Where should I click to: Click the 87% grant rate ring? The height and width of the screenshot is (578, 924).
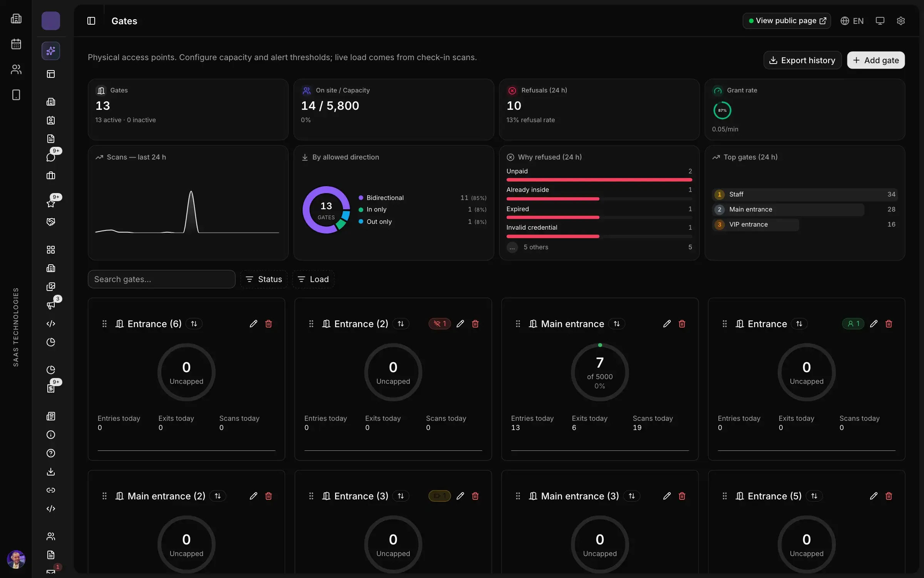coord(722,111)
